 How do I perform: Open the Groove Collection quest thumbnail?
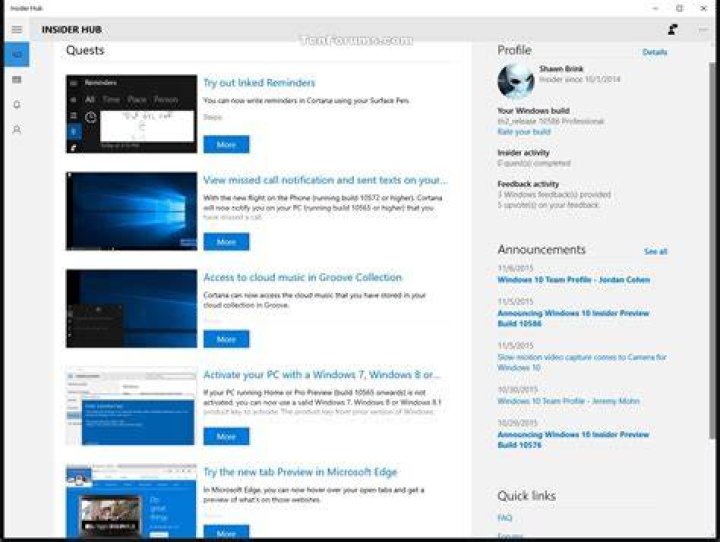[x=131, y=309]
